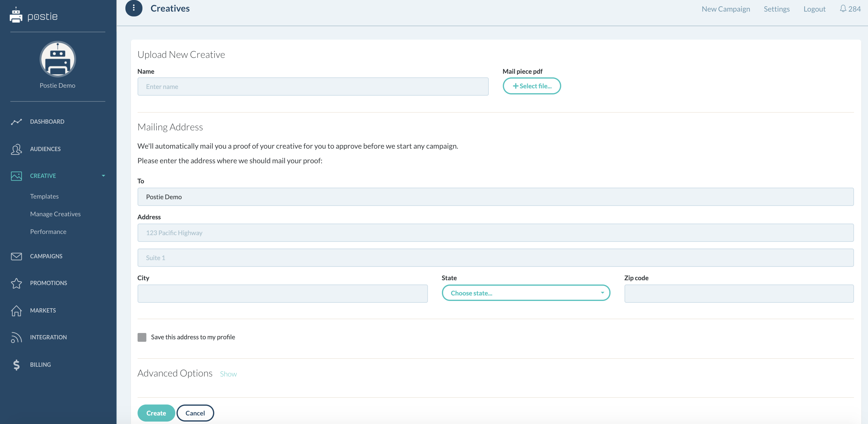Click the New Campaign link
Screen dimensions: 868x424
point(726,9)
